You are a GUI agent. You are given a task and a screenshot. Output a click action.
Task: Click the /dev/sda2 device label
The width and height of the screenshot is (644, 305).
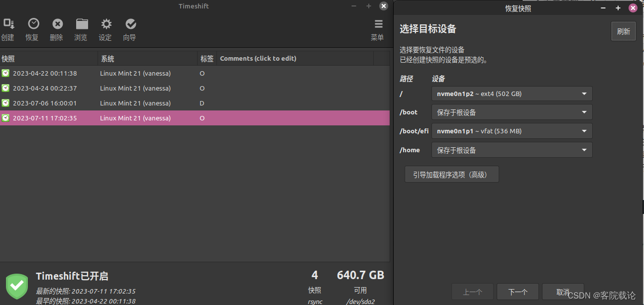click(360, 302)
